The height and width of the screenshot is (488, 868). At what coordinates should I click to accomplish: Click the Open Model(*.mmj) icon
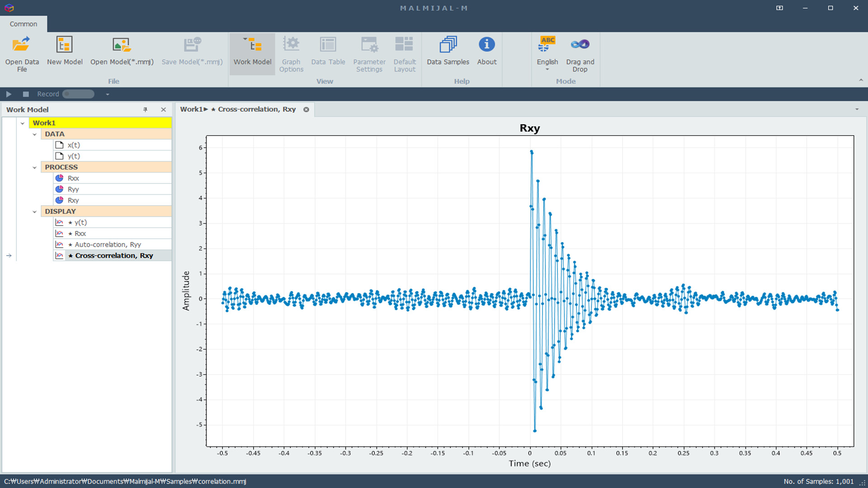(122, 45)
